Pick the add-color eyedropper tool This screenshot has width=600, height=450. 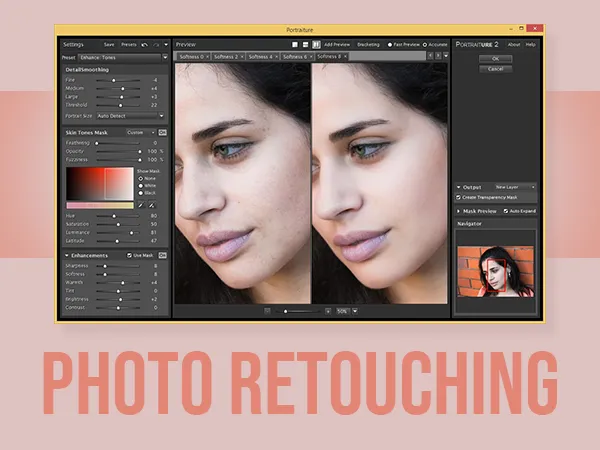click(141, 205)
